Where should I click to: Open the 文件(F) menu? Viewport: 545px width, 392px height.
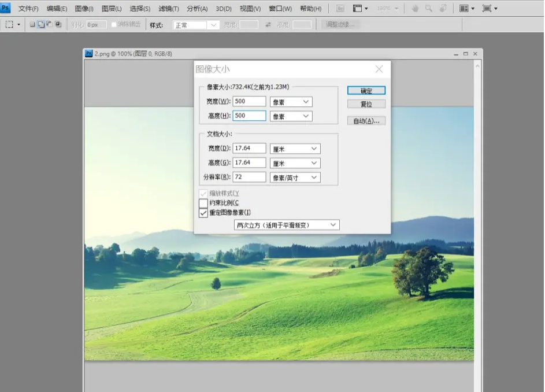click(28, 9)
